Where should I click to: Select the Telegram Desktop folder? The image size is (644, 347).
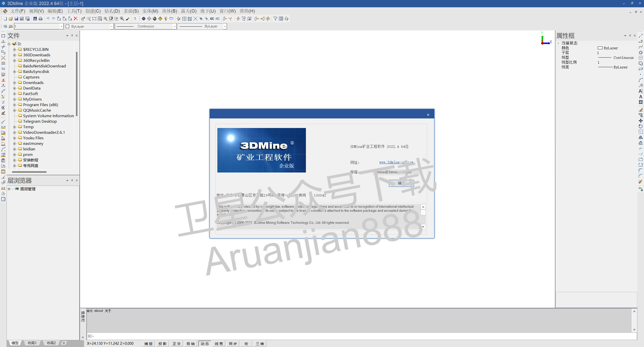point(40,121)
